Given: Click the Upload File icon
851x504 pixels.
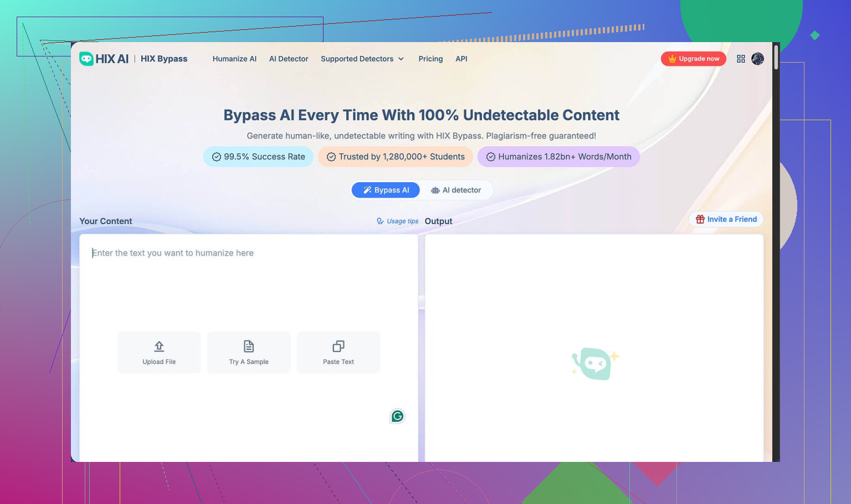Looking at the screenshot, I should tap(159, 347).
